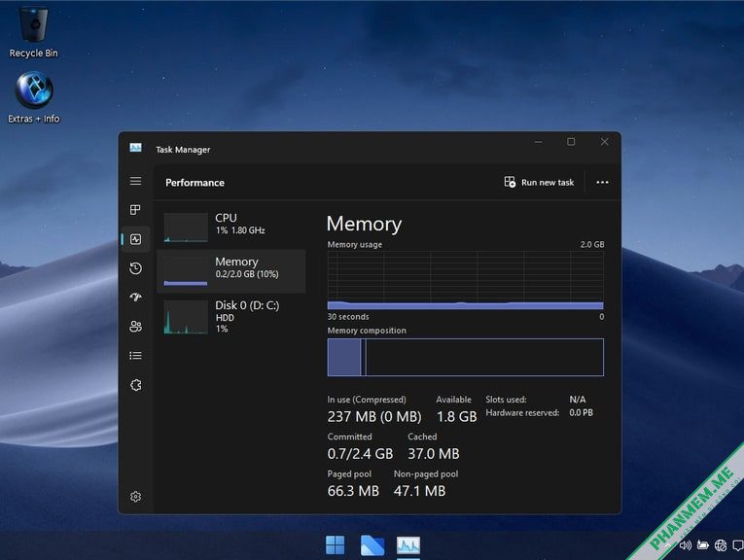Screen dimensions: 744x560
Task: Go to Processes page in sidebar
Action: pos(136,210)
